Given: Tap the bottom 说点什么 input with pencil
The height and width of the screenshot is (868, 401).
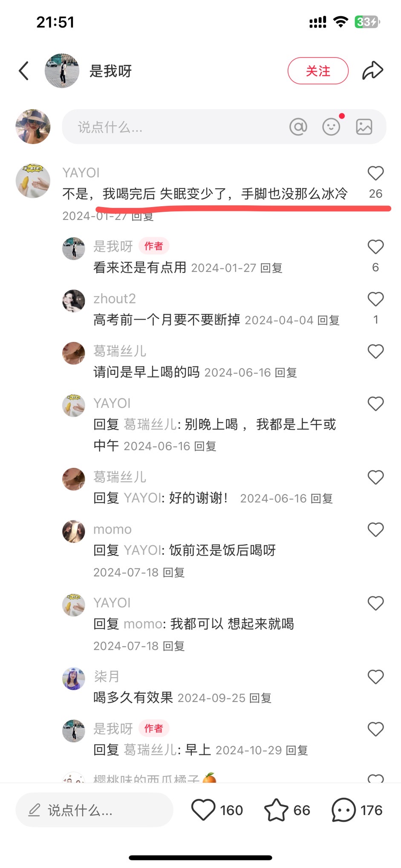Looking at the screenshot, I should (94, 810).
